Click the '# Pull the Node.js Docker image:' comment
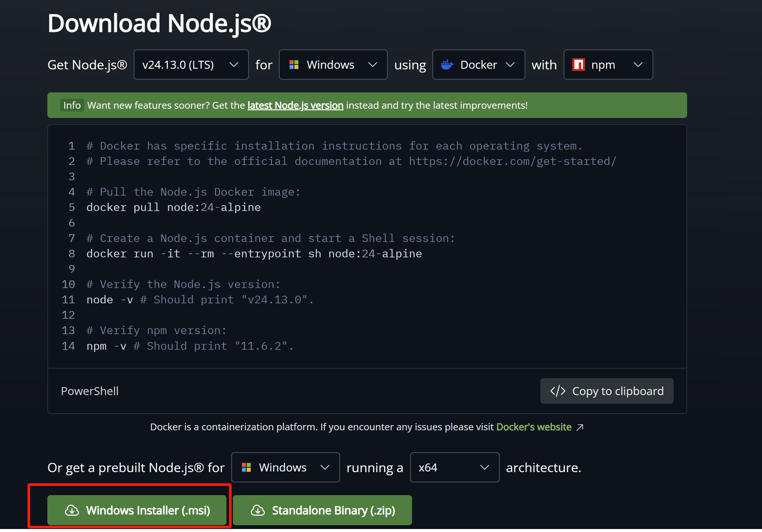The height and width of the screenshot is (532, 762). tap(193, 192)
